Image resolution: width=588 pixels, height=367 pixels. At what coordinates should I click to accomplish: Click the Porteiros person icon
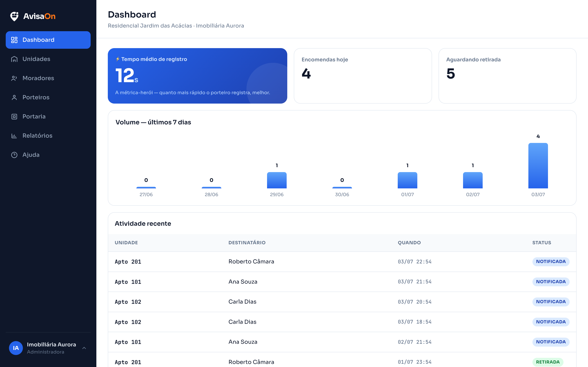click(14, 97)
